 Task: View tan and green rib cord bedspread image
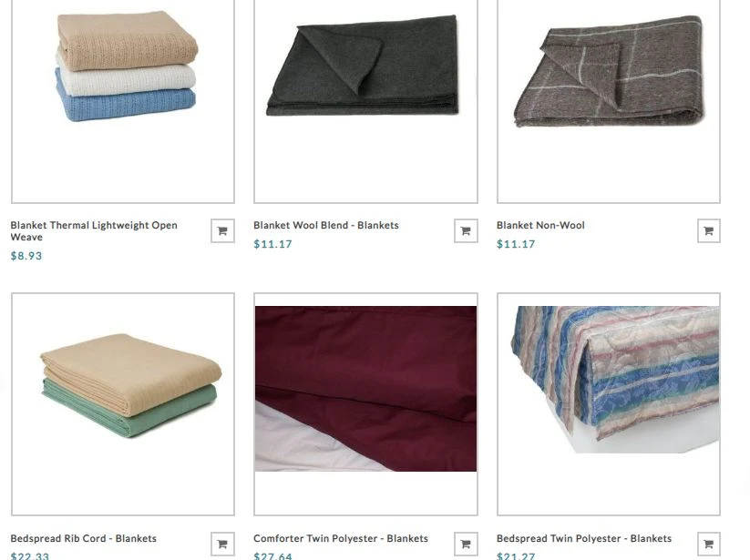point(123,404)
